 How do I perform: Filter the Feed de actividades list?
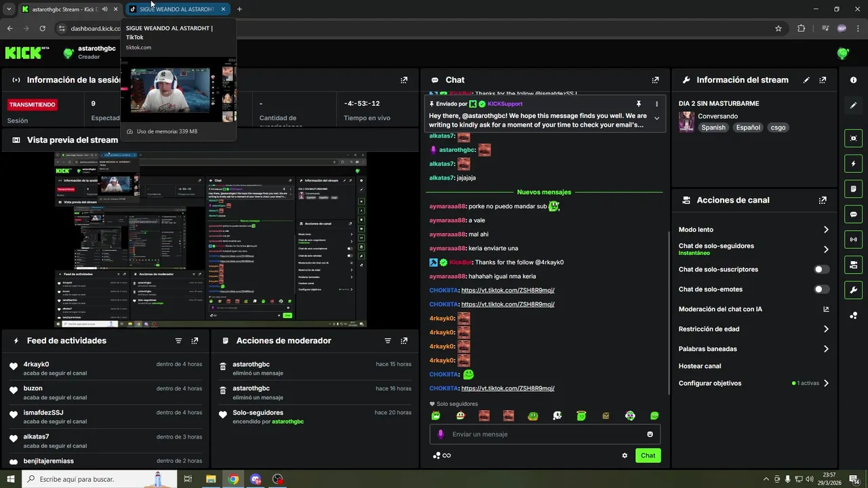(178, 341)
